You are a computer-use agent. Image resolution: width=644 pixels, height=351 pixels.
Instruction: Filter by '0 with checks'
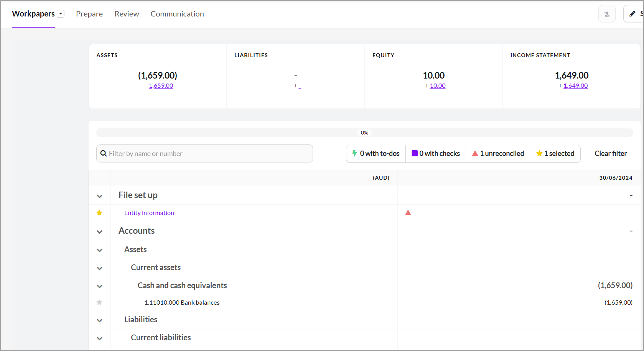coord(436,154)
